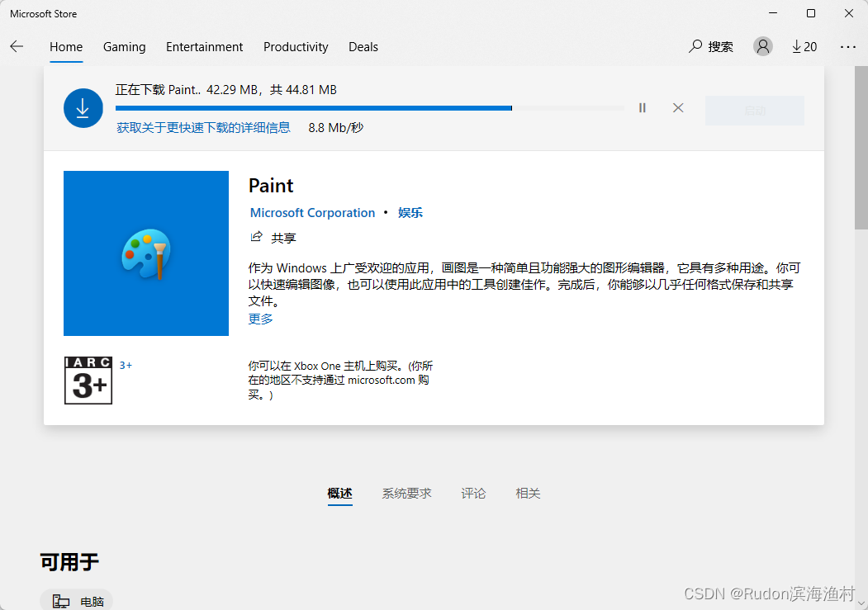The height and width of the screenshot is (610, 868).
Task: Click the scrollbar down arrow
Action: coord(861,603)
